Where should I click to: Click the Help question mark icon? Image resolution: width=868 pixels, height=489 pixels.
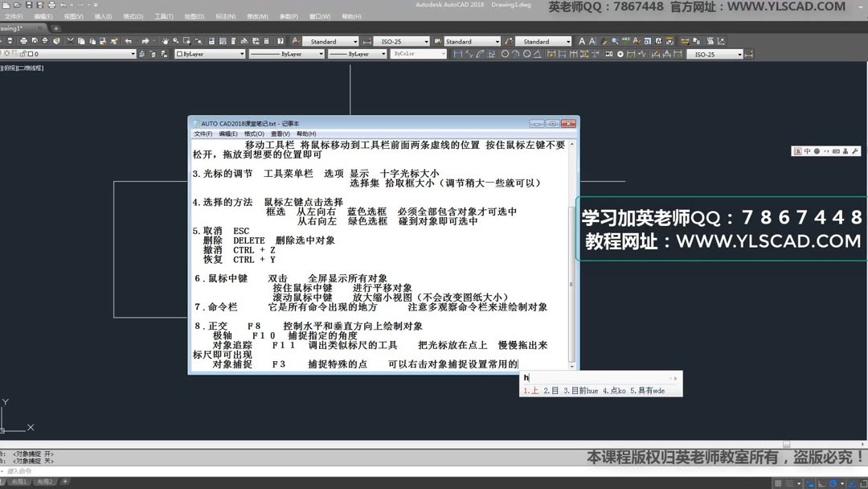pyautogui.click(x=280, y=40)
